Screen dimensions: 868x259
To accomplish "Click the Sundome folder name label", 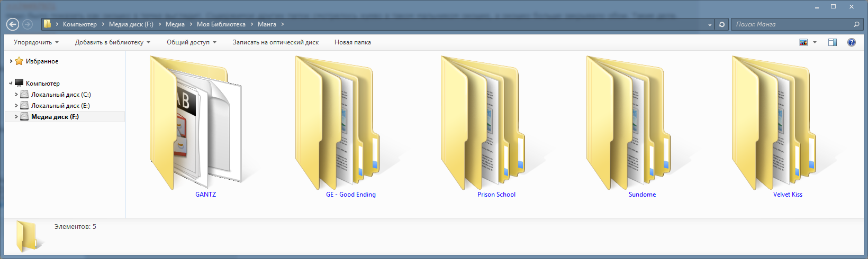I will pyautogui.click(x=643, y=195).
